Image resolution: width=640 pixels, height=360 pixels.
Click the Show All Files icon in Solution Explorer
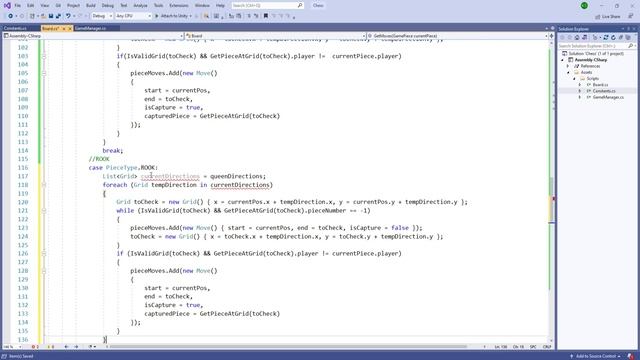click(x=628, y=38)
